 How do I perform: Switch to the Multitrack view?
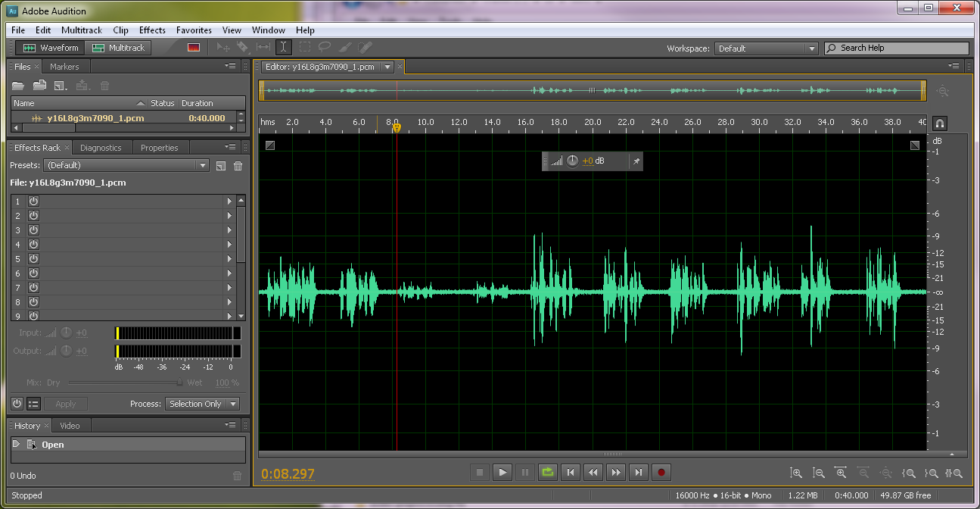coord(119,47)
